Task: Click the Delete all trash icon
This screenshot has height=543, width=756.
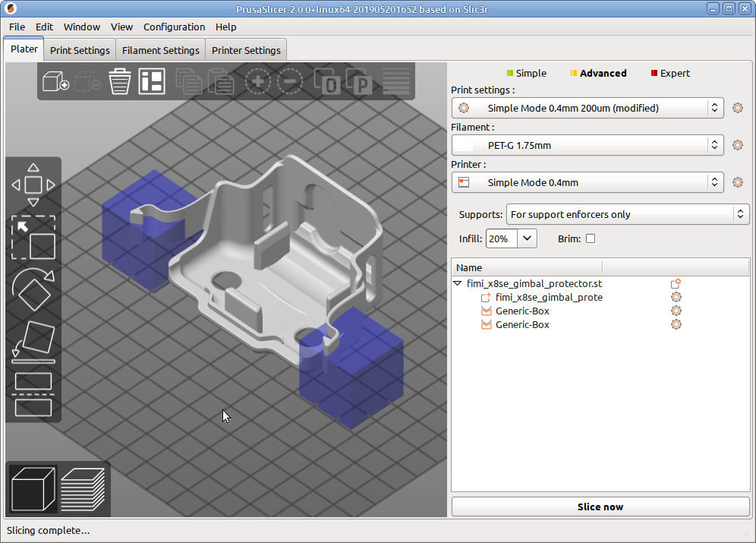Action: pyautogui.click(x=120, y=81)
